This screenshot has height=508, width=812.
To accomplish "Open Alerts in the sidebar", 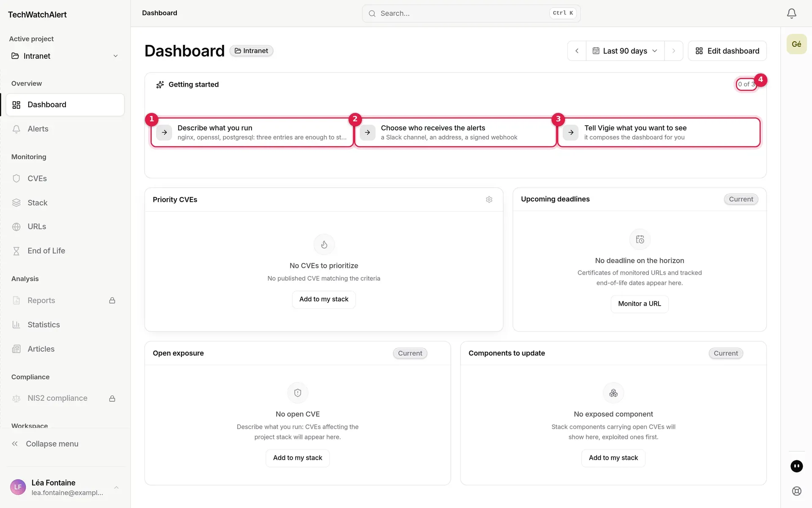I will click(65, 129).
